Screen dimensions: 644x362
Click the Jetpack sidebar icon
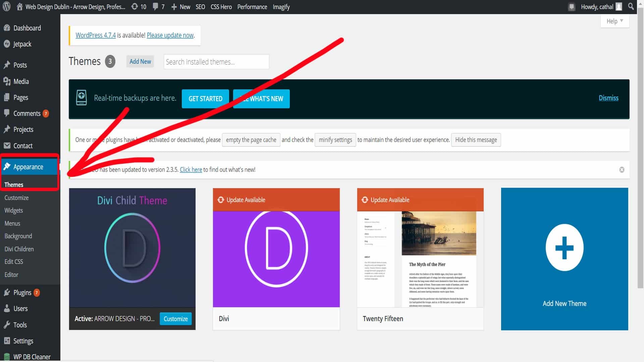pos(7,44)
